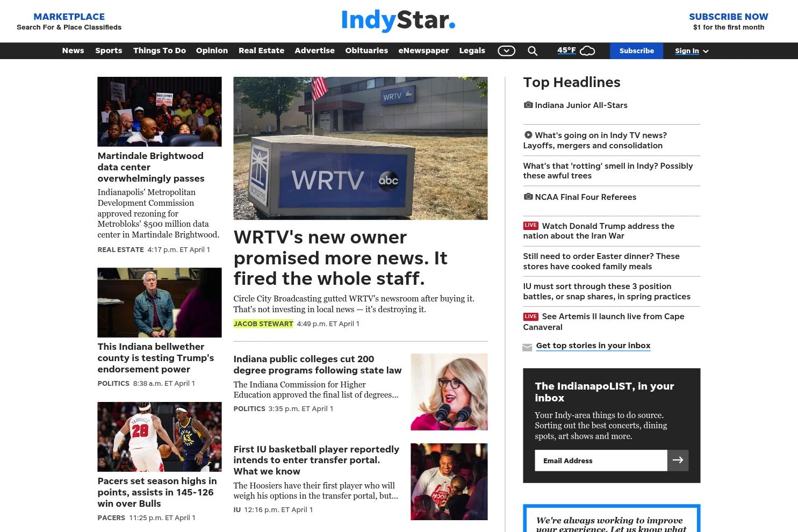Click the 45°F temperature reading
This screenshot has height=532, width=798.
pos(566,50)
